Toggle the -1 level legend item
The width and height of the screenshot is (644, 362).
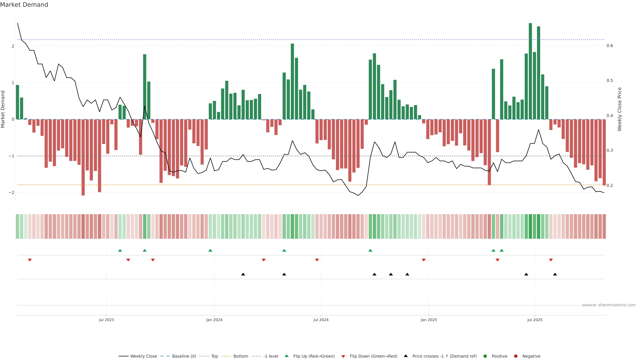point(271,356)
